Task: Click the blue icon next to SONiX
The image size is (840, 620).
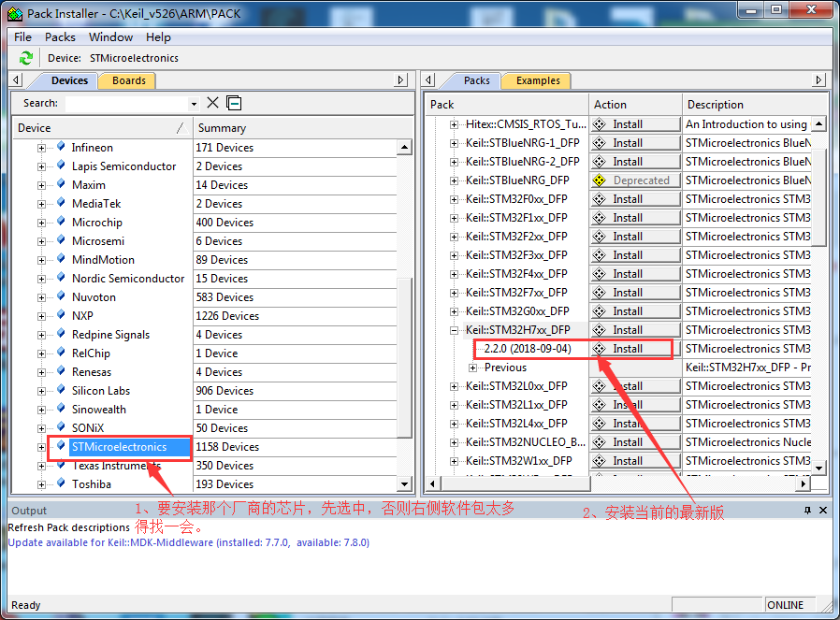Action: (61, 426)
